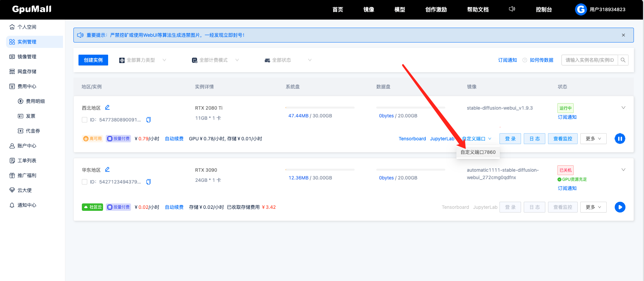Click data disk progress bar of RTX 2080 Ti
This screenshot has height=281, width=644.
411,108
